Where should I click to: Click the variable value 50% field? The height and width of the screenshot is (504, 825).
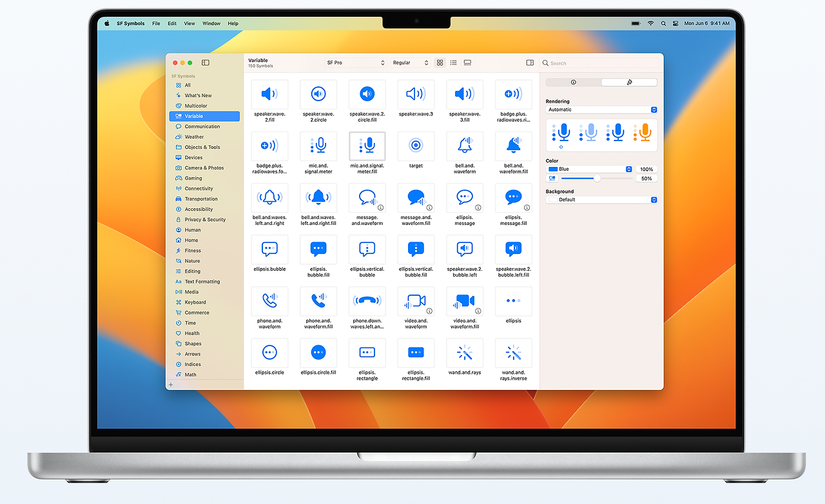click(646, 179)
